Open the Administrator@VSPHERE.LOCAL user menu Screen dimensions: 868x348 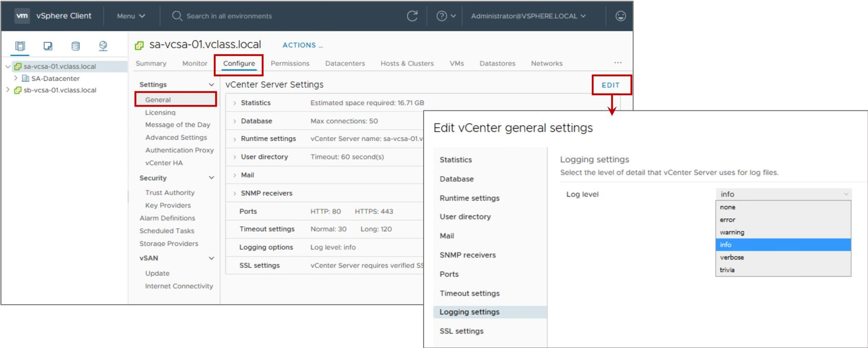tap(528, 16)
